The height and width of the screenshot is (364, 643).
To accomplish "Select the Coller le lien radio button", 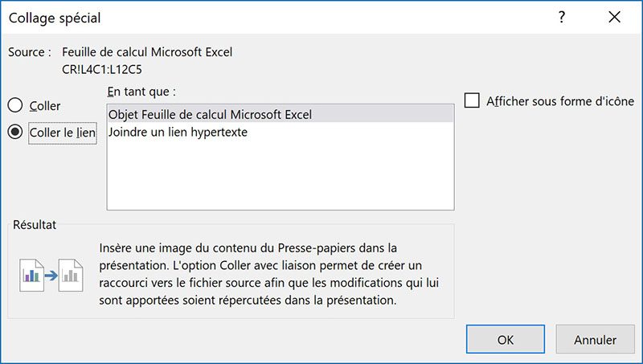I will click(x=15, y=133).
